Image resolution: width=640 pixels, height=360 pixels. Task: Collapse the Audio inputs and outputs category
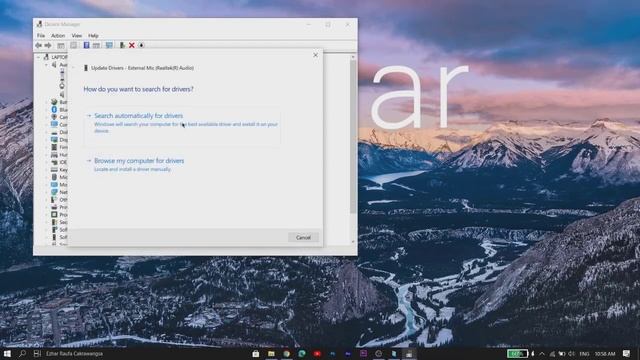tap(47, 65)
